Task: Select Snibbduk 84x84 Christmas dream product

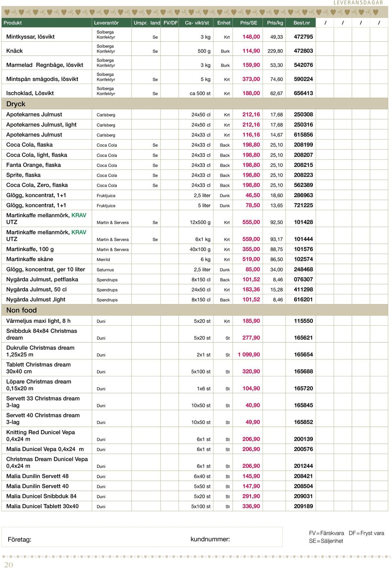Action: (42, 334)
